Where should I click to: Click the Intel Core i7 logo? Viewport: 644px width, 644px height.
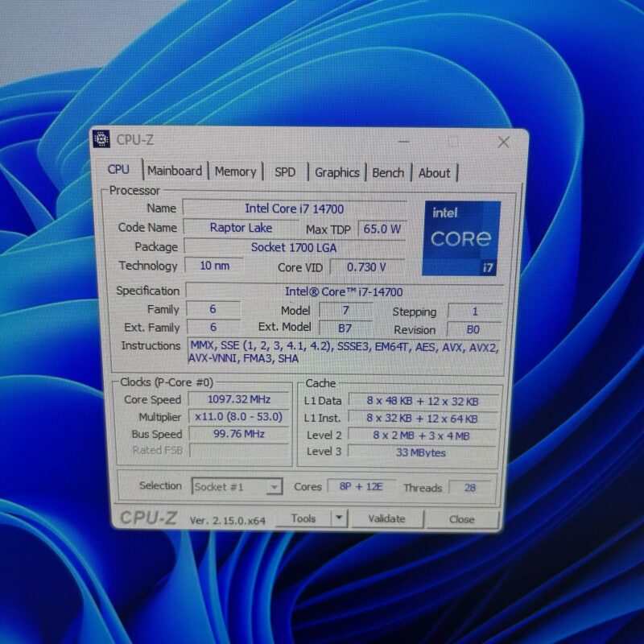461,238
